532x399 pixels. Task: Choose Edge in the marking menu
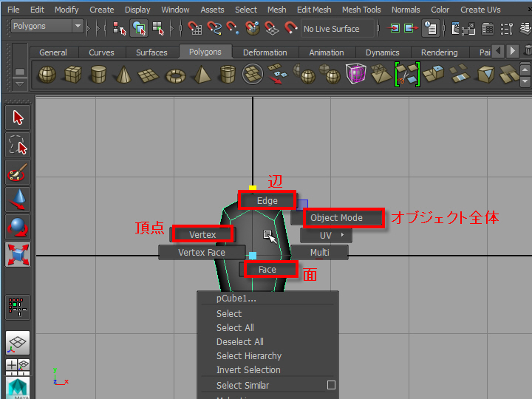coord(267,200)
